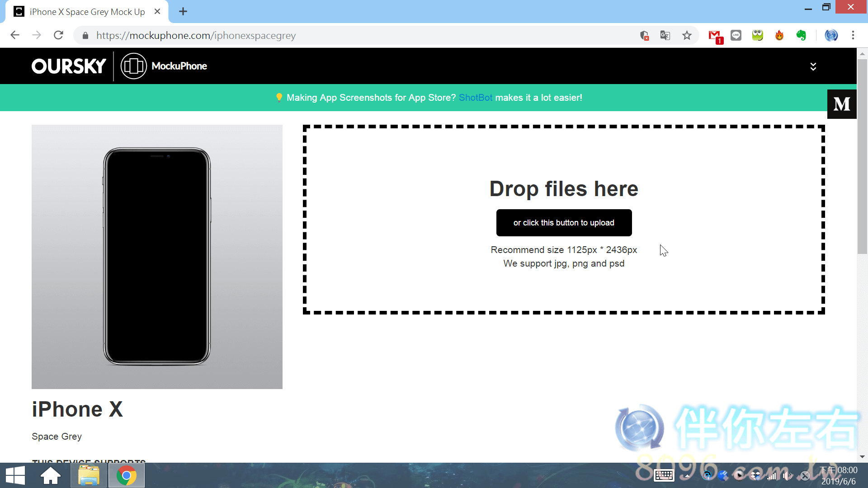Screen dimensions: 868x488
Task: Click the Drop files here heading
Action: [x=564, y=189]
